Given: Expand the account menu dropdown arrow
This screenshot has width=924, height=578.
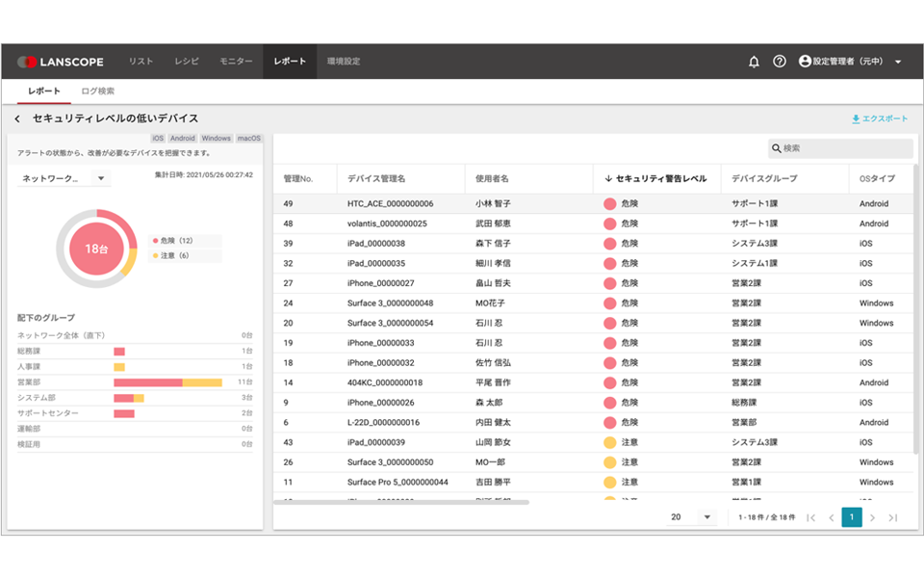Looking at the screenshot, I should [x=898, y=62].
